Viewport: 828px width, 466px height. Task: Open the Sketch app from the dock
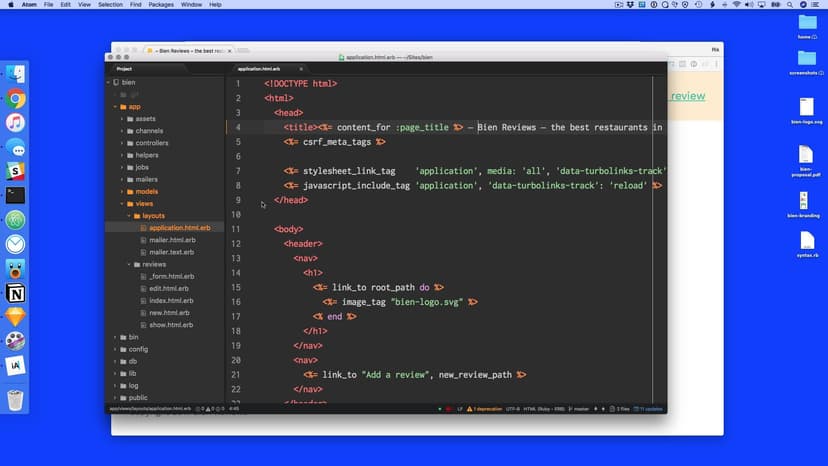pyautogui.click(x=15, y=317)
